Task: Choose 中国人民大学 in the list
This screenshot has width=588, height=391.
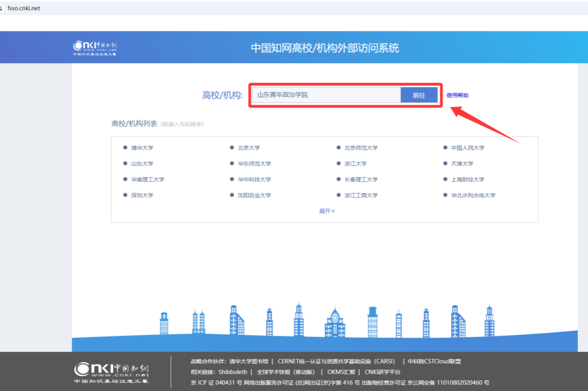Action: [x=467, y=148]
